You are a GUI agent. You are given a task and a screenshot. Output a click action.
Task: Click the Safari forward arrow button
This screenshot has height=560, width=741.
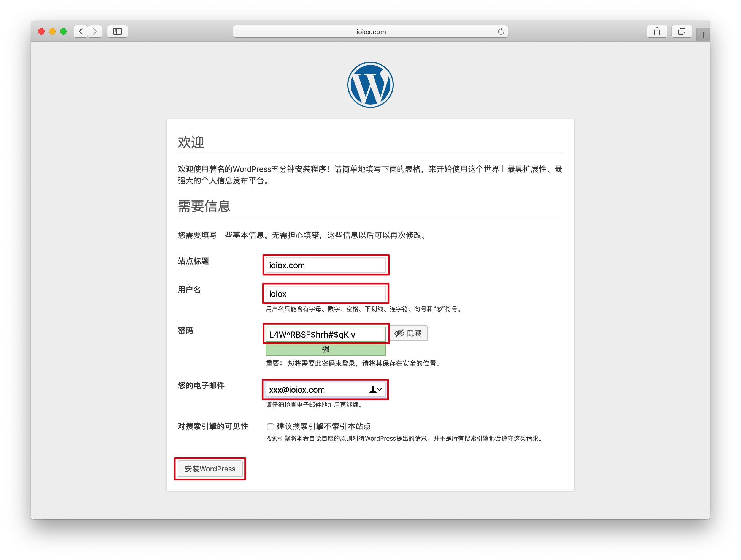tap(95, 31)
